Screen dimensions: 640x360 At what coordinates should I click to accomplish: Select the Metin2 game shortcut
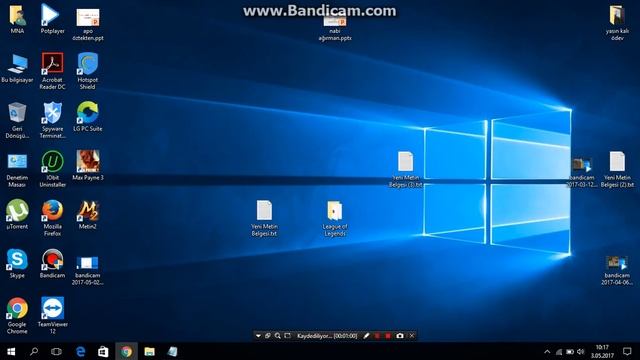[87, 214]
